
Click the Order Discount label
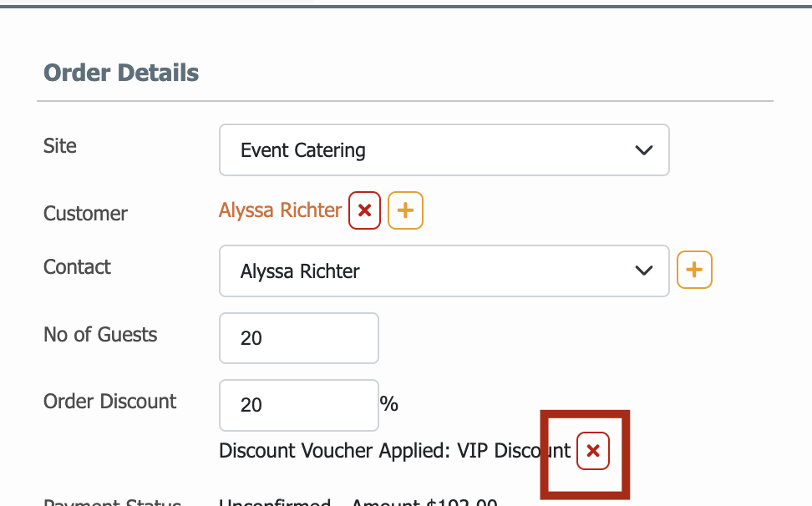[109, 402]
